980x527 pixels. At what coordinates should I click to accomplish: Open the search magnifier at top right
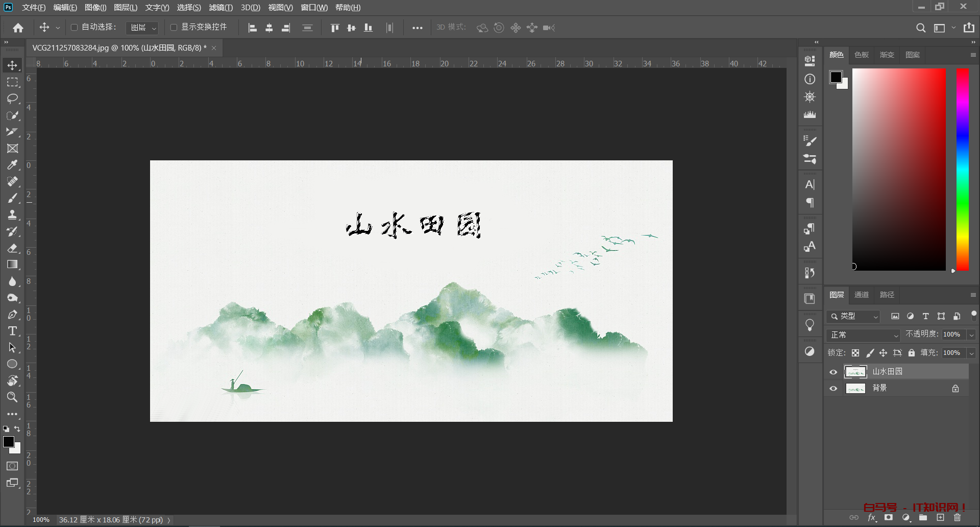(921, 28)
